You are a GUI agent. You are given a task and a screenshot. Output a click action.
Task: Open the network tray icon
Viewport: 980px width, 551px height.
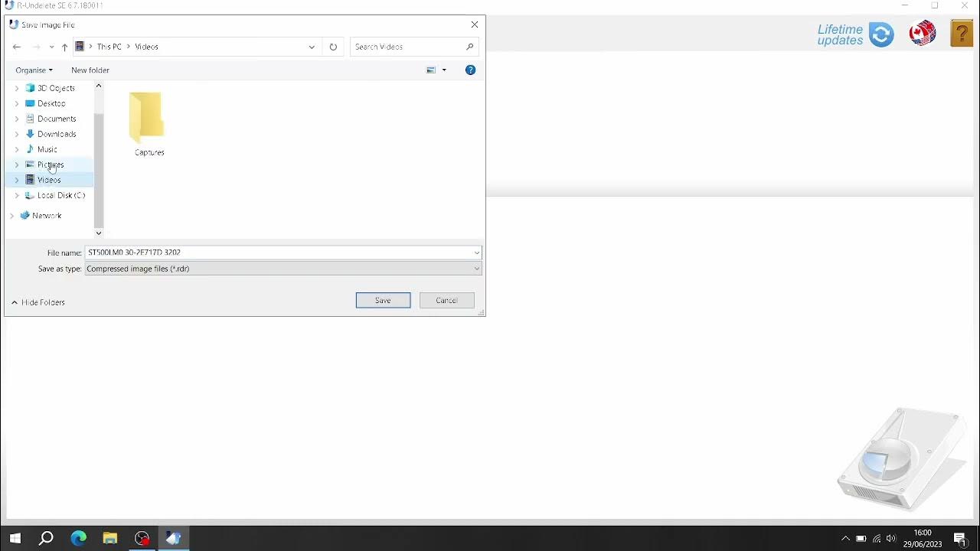tap(877, 538)
